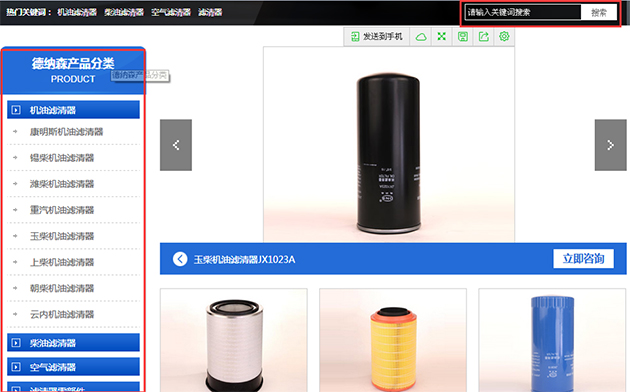Show next product with right arrow
The height and width of the screenshot is (392, 630).
click(x=610, y=145)
